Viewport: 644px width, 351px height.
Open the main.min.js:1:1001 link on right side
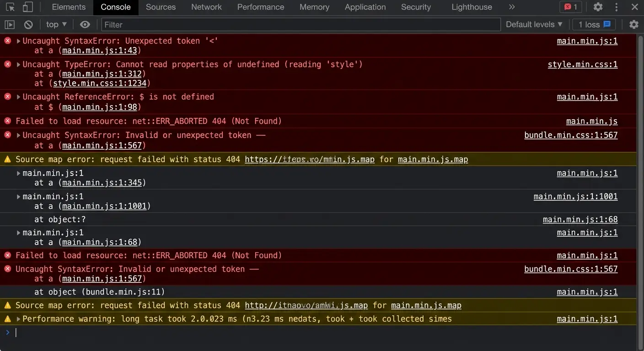click(575, 197)
